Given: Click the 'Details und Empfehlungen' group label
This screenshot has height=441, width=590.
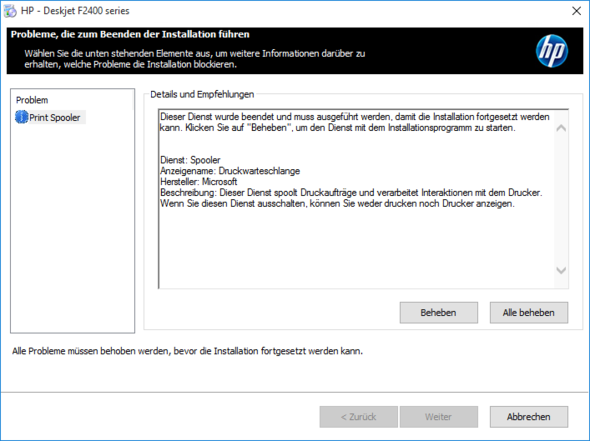Looking at the screenshot, I should 202,94.
